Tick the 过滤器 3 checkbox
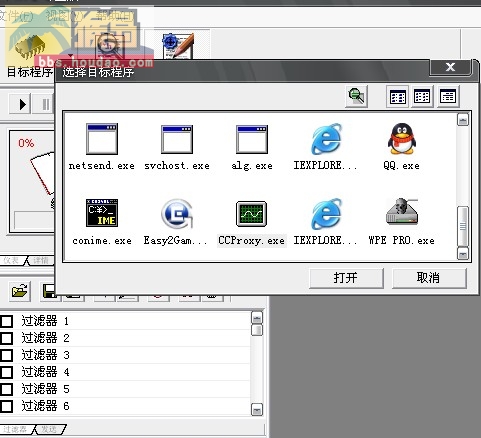The height and width of the screenshot is (438, 481). [6, 355]
